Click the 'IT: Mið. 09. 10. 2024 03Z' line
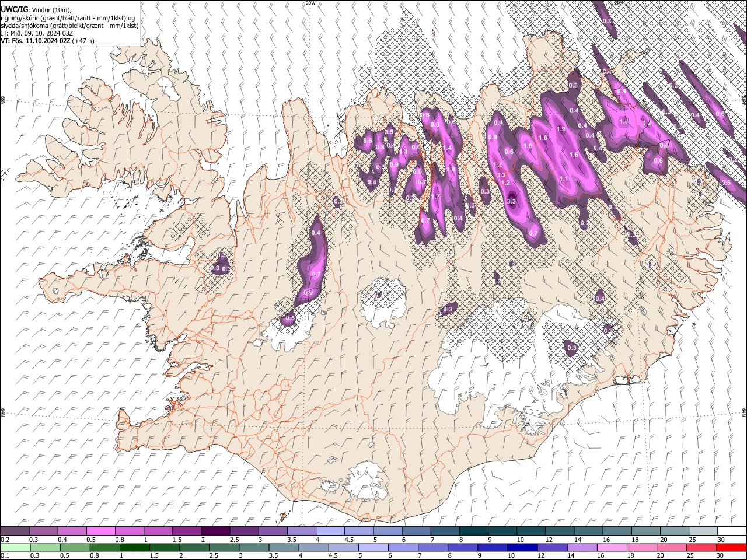The height and width of the screenshot is (560, 747). click(36, 34)
